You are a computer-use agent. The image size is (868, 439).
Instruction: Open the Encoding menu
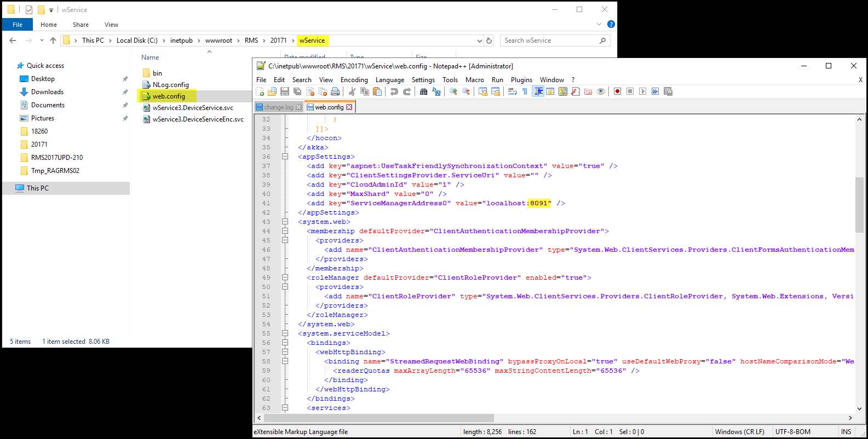[354, 80]
